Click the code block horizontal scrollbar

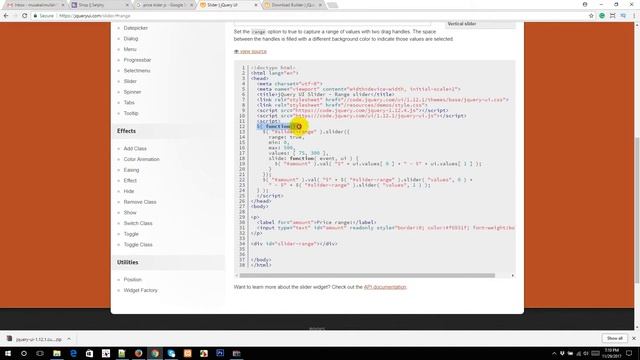pos(367,276)
